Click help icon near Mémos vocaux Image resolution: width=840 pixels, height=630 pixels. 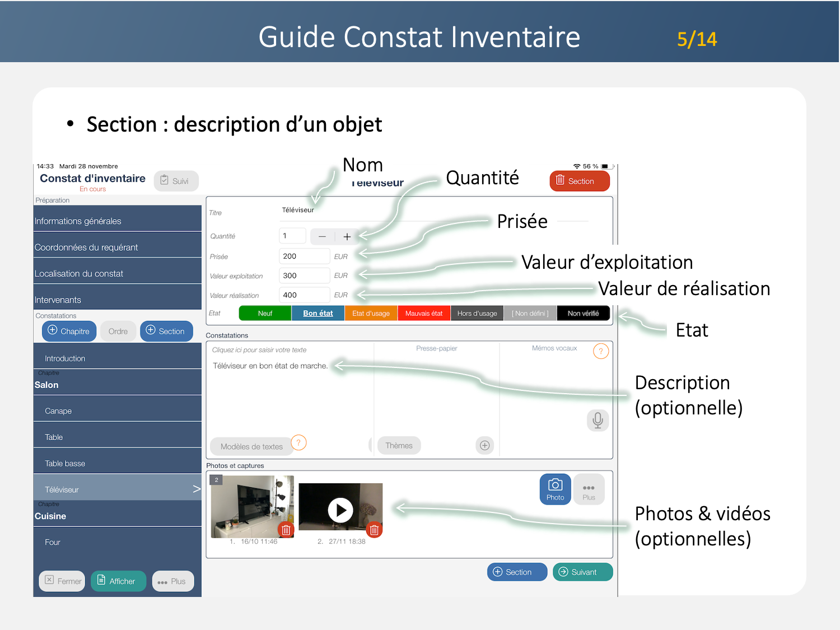(600, 351)
